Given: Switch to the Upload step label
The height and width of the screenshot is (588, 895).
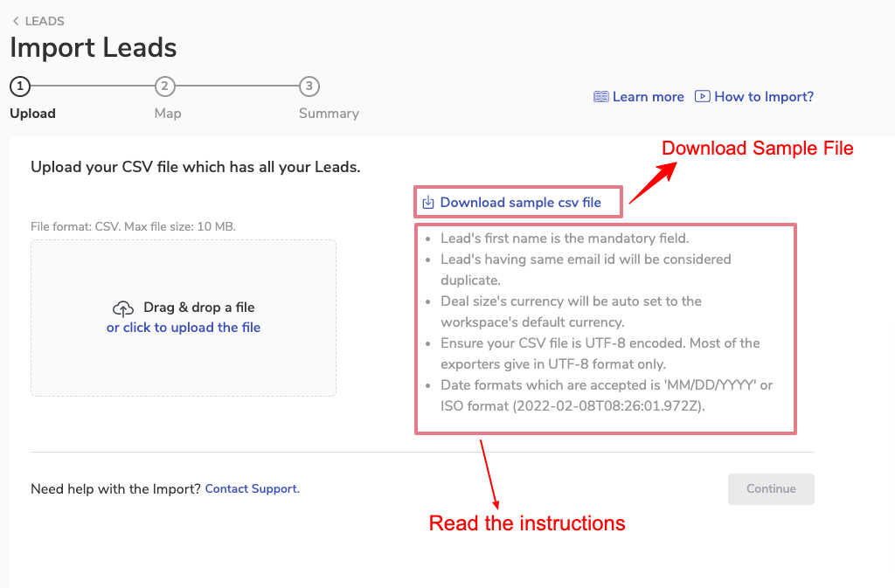Looking at the screenshot, I should [x=32, y=114].
